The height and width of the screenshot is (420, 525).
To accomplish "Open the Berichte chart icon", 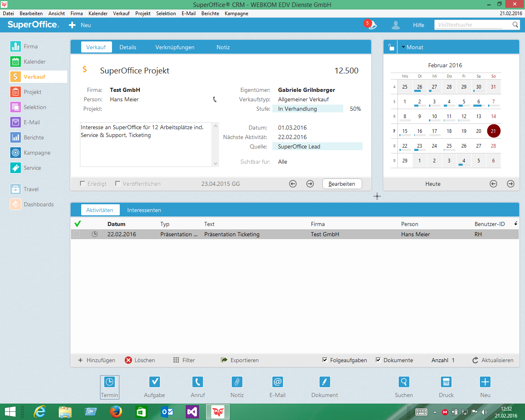I will pyautogui.click(x=16, y=137).
